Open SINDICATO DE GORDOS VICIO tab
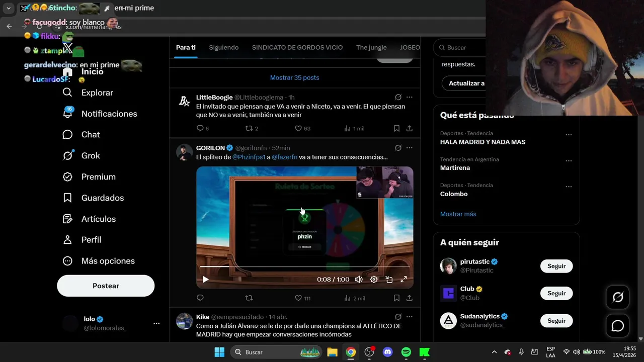Image resolution: width=644 pixels, height=362 pixels. [297, 47]
